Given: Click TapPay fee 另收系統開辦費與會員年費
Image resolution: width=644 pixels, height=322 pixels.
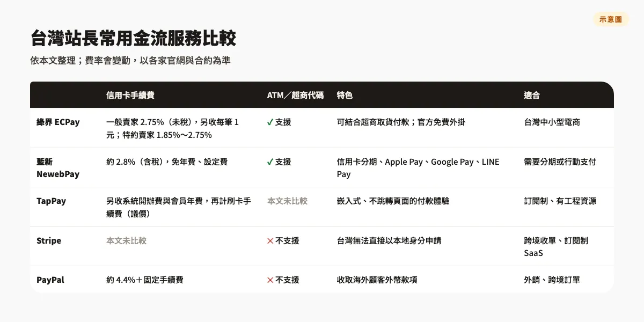Looking at the screenshot, I should [x=155, y=201].
